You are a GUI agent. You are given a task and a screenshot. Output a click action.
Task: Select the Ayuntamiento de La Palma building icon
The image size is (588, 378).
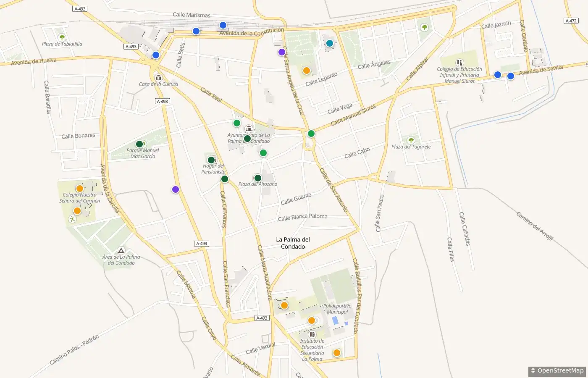249,129
